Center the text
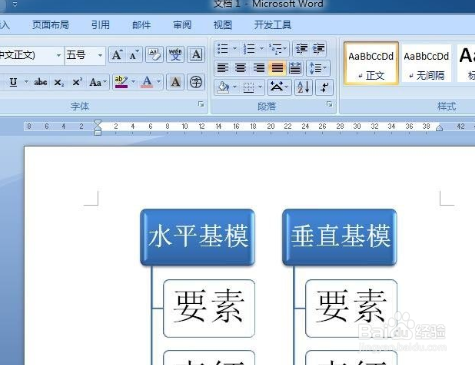 pyautogui.click(x=240, y=68)
